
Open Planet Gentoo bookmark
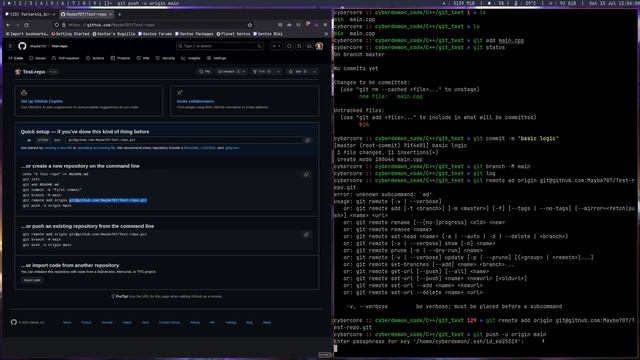(233, 34)
